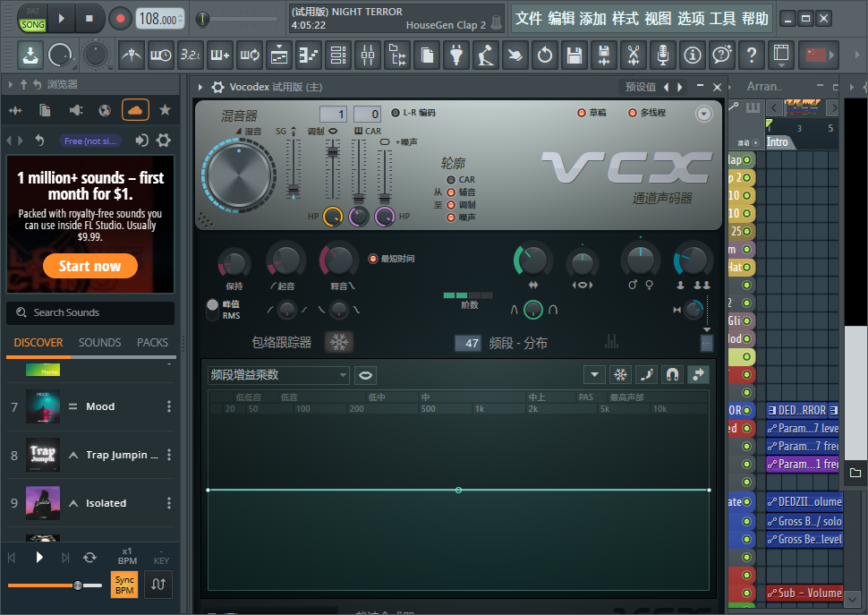Click the Trap Jumpin pack thumbnail
Image resolution: width=868 pixels, height=615 pixels.
tap(43, 455)
